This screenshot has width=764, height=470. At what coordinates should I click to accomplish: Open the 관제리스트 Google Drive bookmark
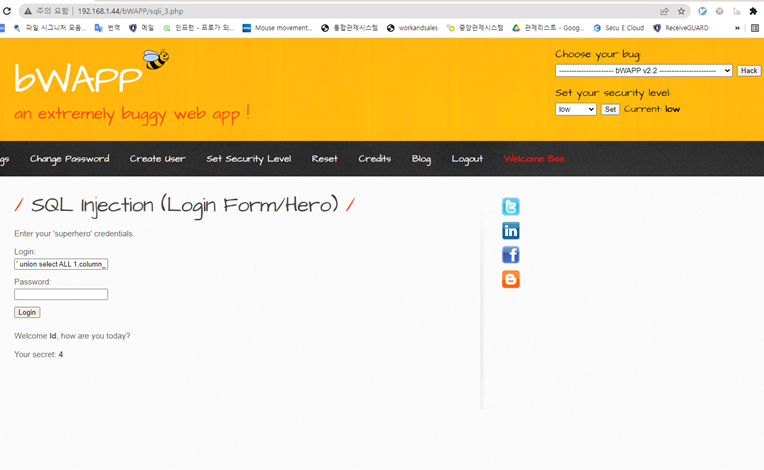coord(548,28)
